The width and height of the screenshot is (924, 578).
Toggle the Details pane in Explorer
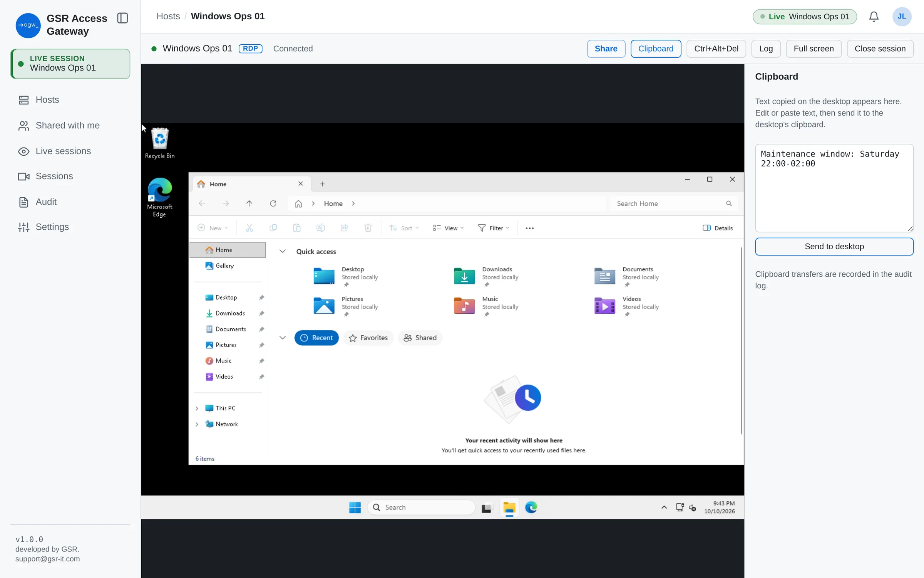pyautogui.click(x=718, y=228)
